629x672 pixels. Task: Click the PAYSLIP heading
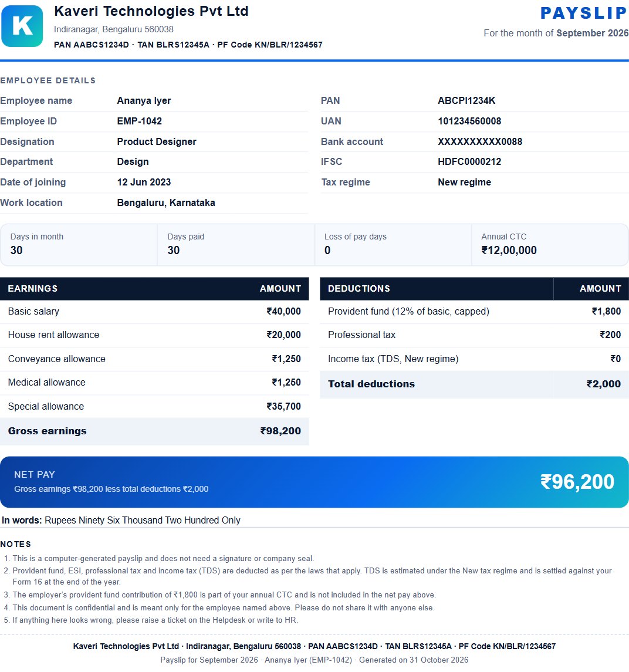[584, 13]
